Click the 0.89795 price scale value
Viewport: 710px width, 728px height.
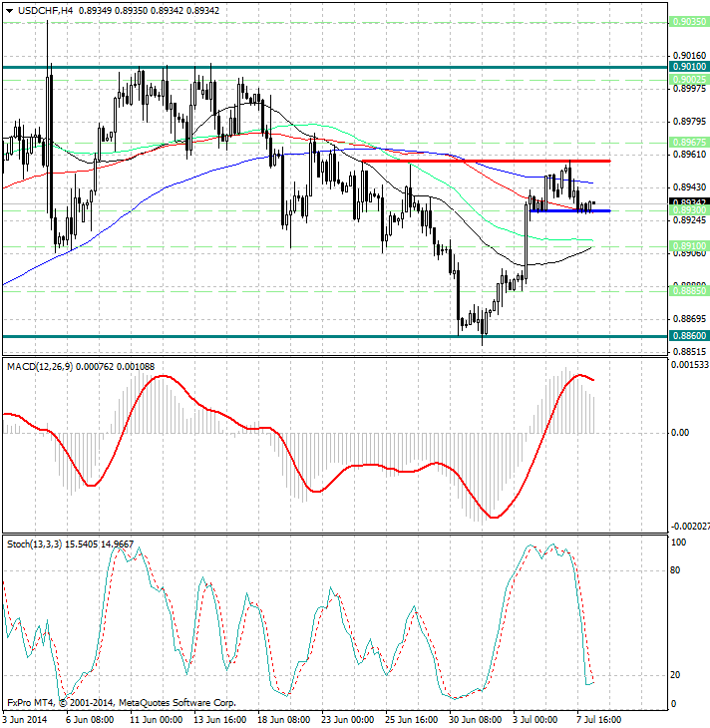pos(690,122)
